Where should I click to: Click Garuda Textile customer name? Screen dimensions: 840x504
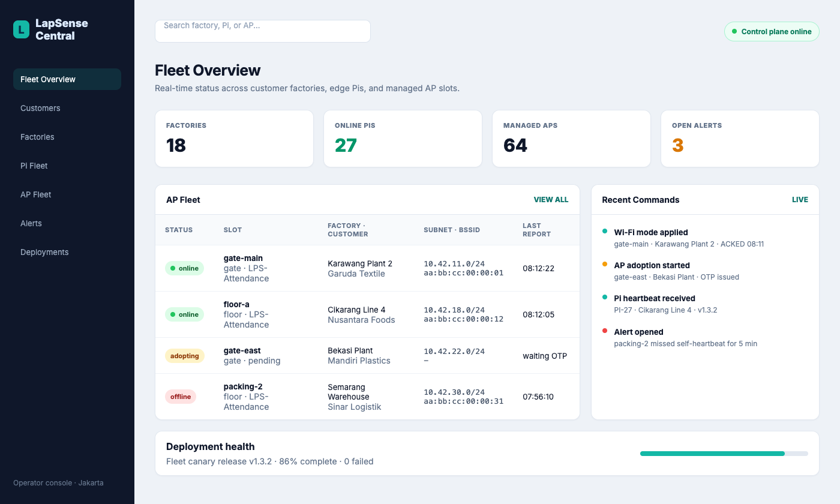click(x=356, y=274)
